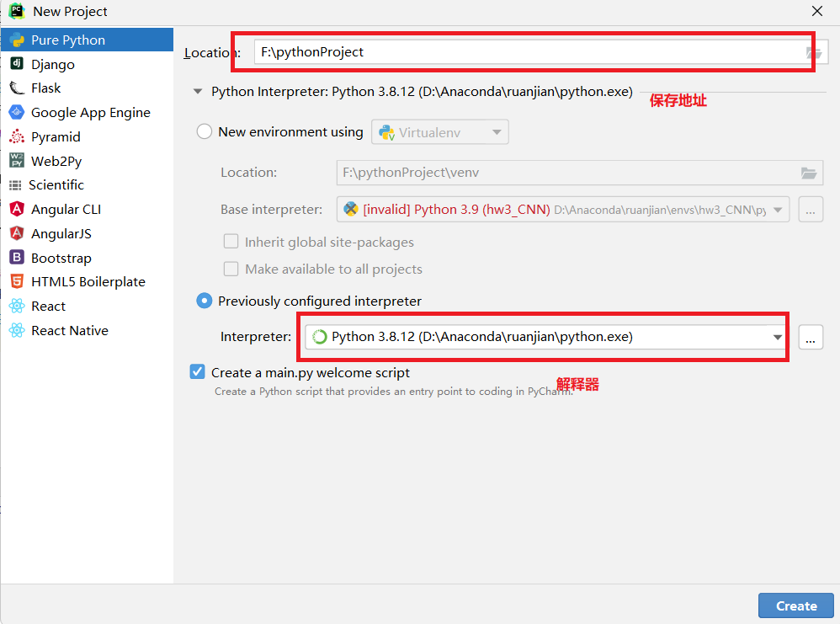Choose AngularJS project type
The height and width of the screenshot is (624, 840).
[87, 234]
